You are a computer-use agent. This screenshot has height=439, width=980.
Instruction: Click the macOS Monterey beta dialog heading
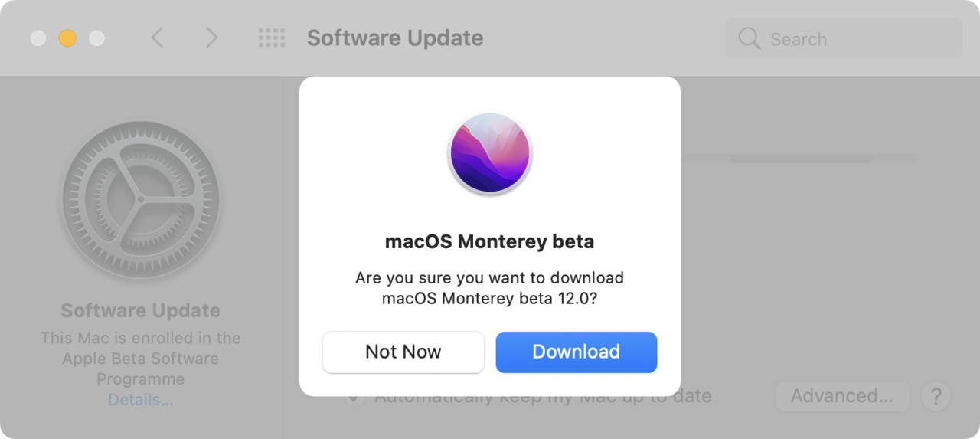click(x=489, y=241)
